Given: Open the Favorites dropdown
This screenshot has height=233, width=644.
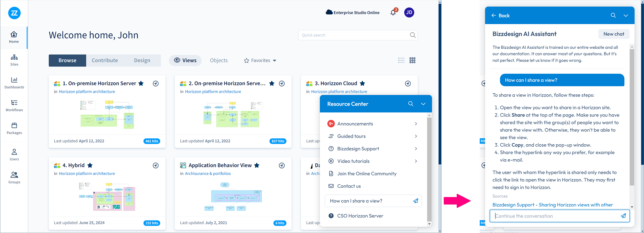Looking at the screenshot, I should tap(260, 60).
